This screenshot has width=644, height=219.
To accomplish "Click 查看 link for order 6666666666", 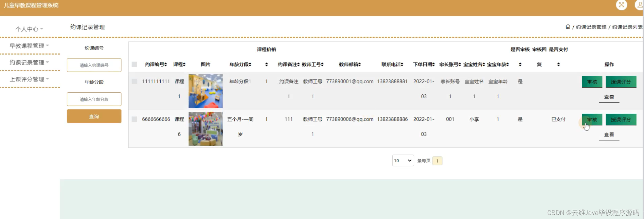I will [609, 134].
